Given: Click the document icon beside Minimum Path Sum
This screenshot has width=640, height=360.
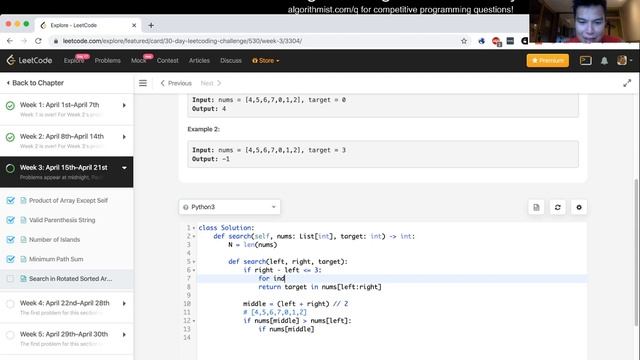Looking at the screenshot, I should click(x=23, y=259).
